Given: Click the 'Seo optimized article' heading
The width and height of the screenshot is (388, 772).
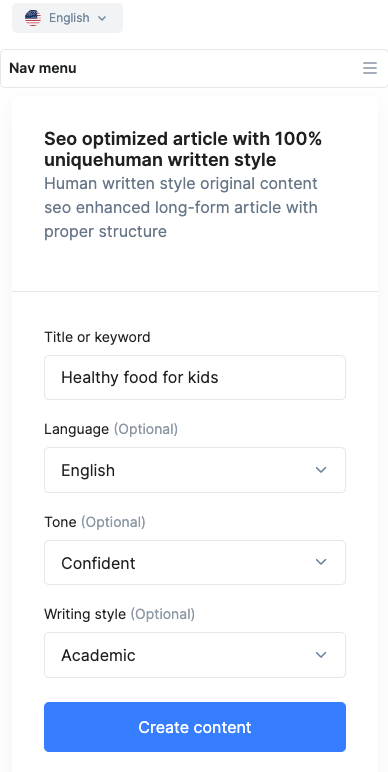Looking at the screenshot, I should pos(183,149).
